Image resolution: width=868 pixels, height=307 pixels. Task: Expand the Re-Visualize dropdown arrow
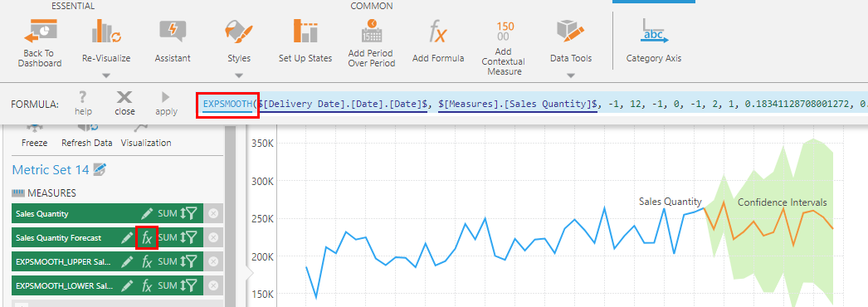(107, 76)
